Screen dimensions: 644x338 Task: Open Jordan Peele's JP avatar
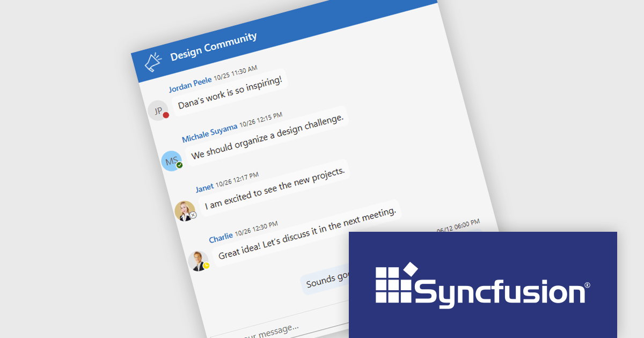(x=158, y=111)
